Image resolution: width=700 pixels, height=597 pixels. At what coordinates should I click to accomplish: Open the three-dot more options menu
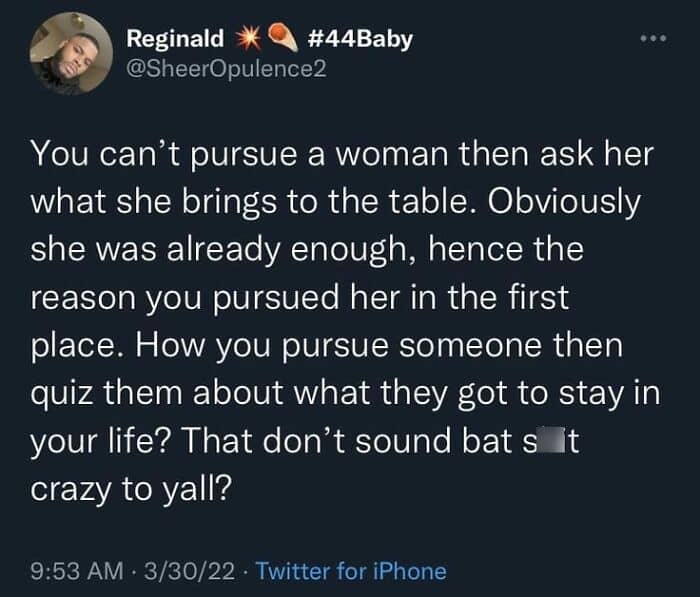(x=653, y=38)
